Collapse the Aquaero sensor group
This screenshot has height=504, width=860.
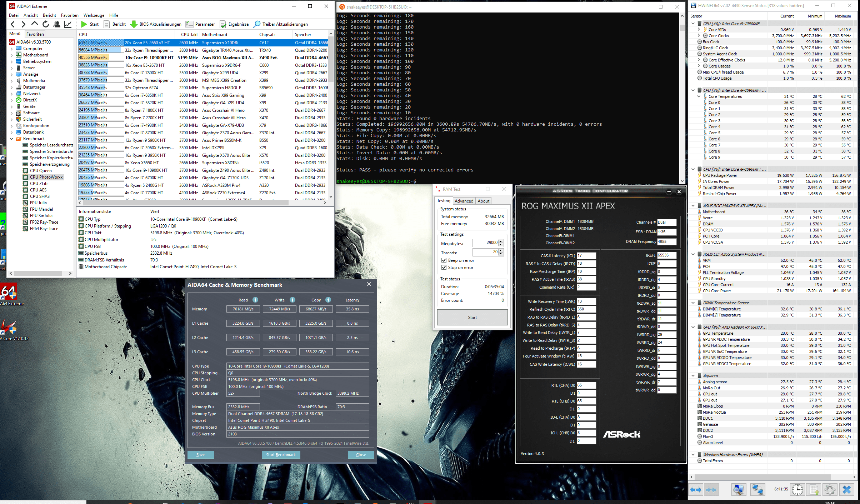[x=693, y=376]
